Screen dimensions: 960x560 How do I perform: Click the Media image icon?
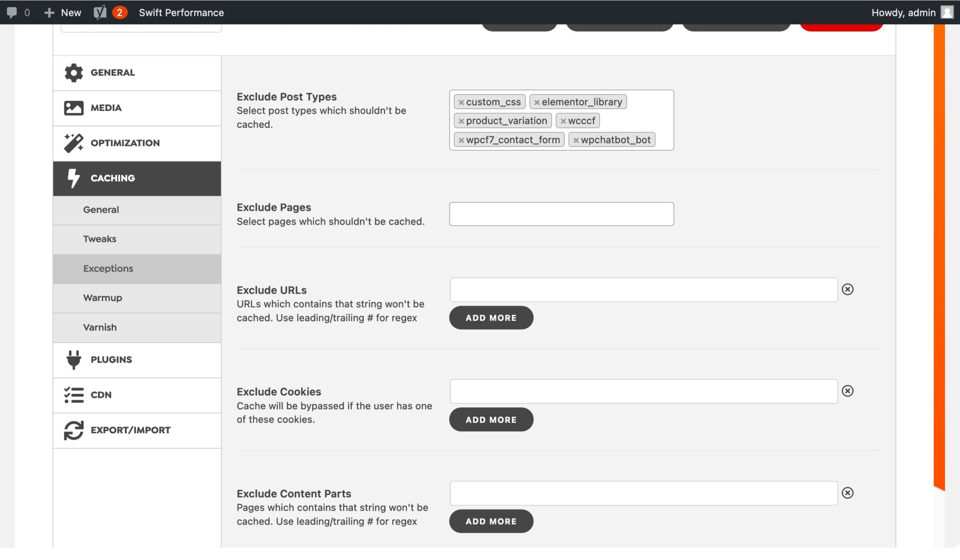point(73,108)
